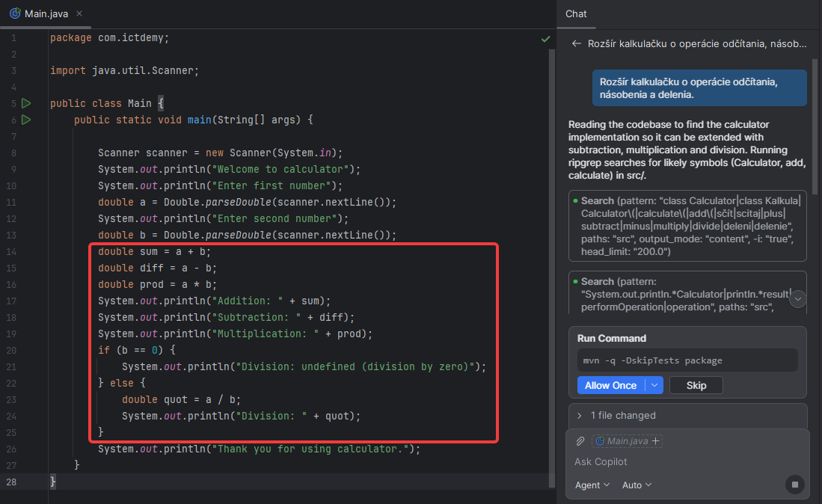
Task: Open the Auto model dropdown
Action: point(637,485)
